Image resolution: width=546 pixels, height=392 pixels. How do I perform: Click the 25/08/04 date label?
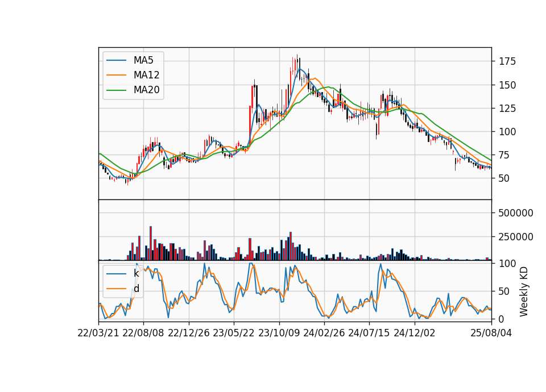491,333
